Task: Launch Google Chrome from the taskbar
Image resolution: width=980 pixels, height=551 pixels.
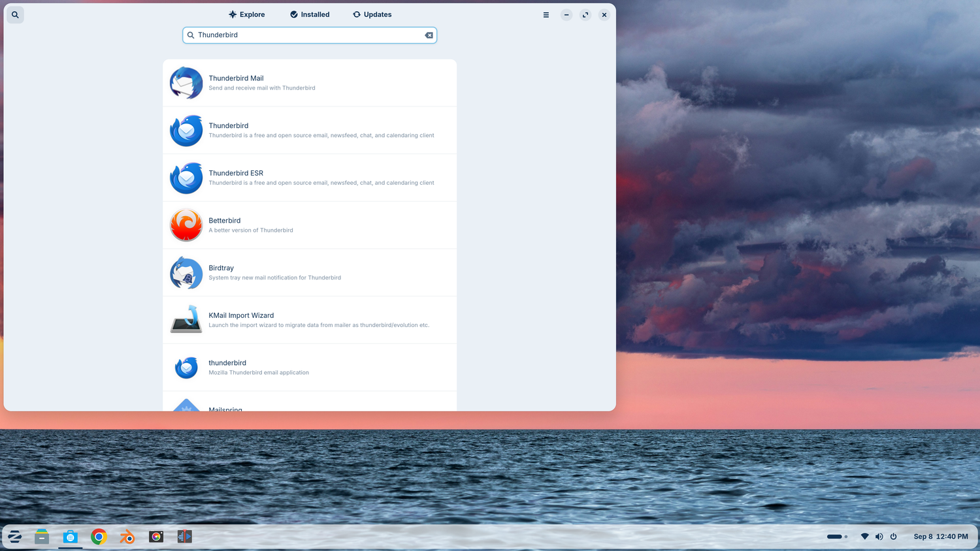Action: coord(99,537)
